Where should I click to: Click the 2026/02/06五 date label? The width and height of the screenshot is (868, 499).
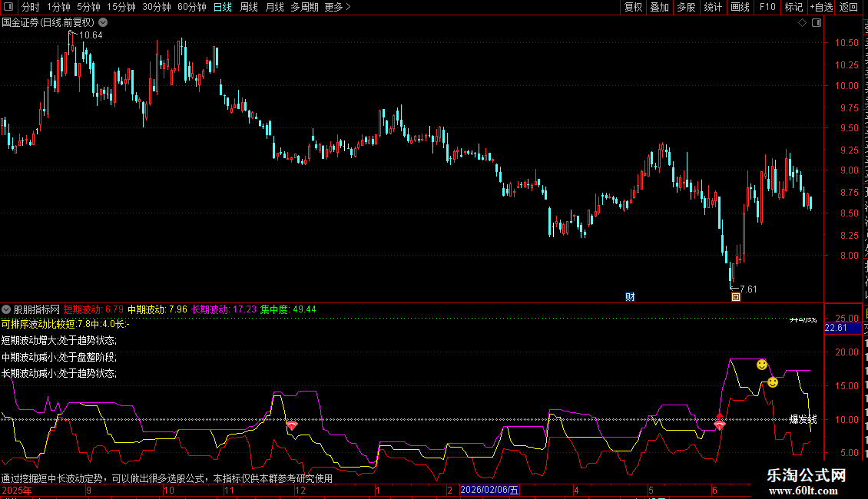(489, 490)
